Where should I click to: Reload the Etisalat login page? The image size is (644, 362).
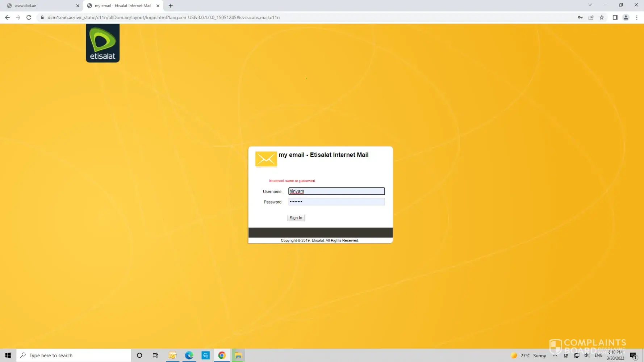point(29,17)
